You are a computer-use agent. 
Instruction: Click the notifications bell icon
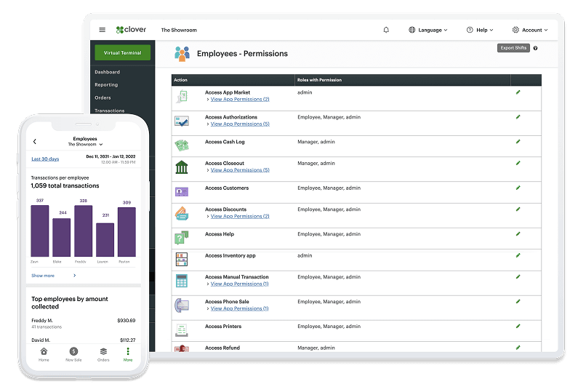click(x=386, y=30)
